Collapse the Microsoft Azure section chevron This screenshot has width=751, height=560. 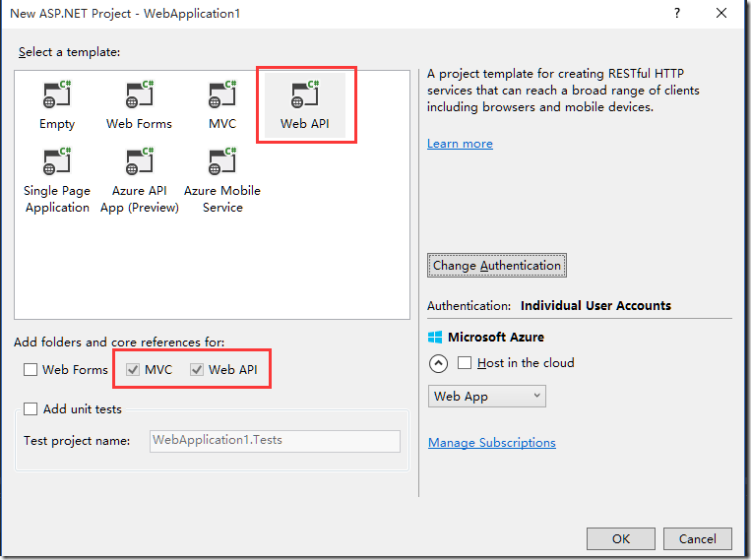pos(438,363)
